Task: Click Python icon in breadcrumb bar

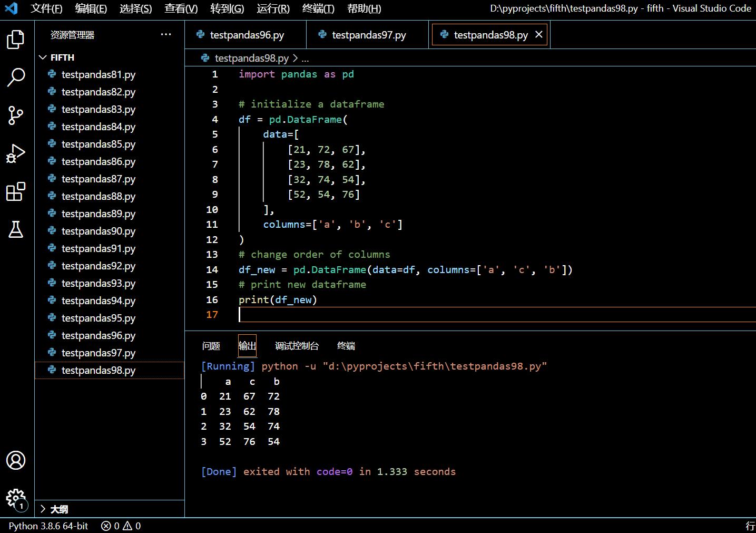Action: pyautogui.click(x=205, y=58)
